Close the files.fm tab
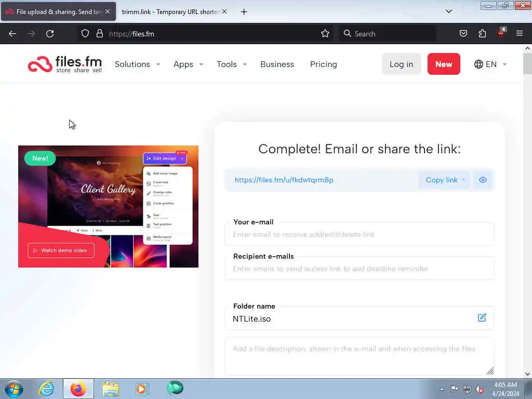This screenshot has width=532, height=399. 108,11
